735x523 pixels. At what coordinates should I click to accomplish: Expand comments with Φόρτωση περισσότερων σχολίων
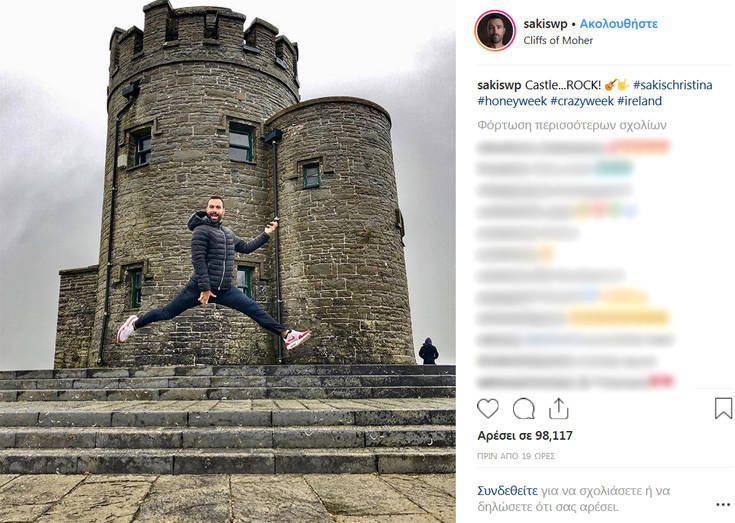point(571,125)
